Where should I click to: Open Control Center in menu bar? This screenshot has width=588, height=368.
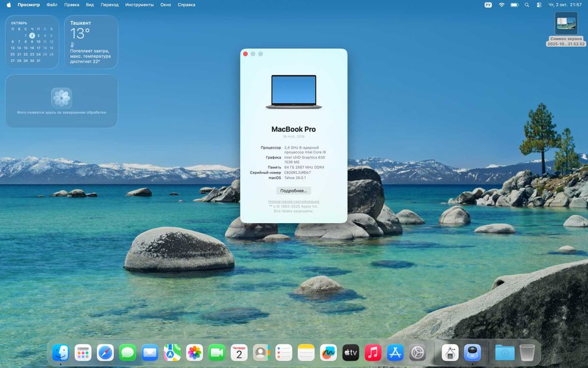coord(539,5)
